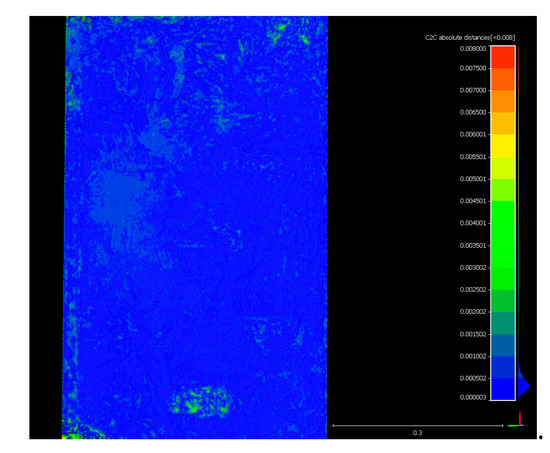The width and height of the screenshot is (550, 453).
Task: Pick the pure blue bottom color scale segment
Action: [503, 389]
